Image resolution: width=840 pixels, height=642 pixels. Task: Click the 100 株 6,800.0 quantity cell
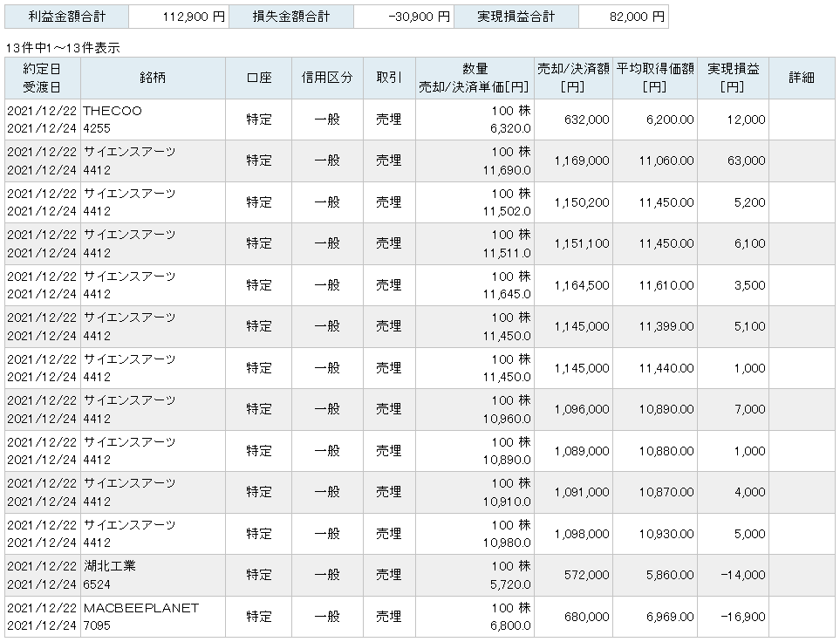(x=475, y=617)
